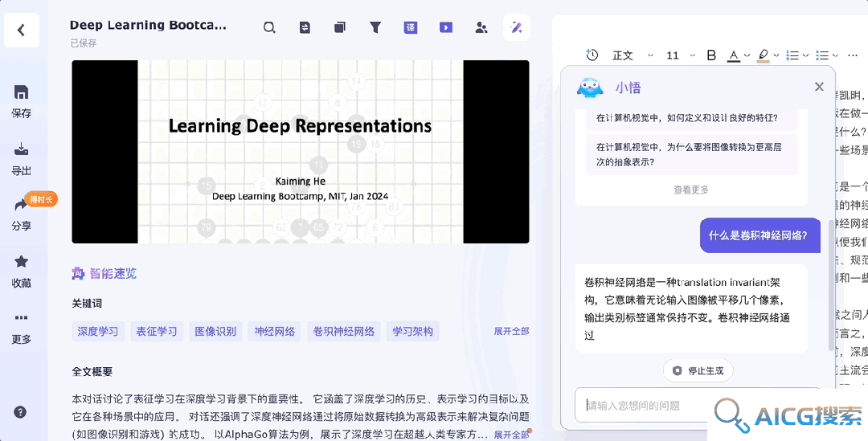868x441 pixels.
Task: Click the 全文概要 heading
Action: click(92, 372)
